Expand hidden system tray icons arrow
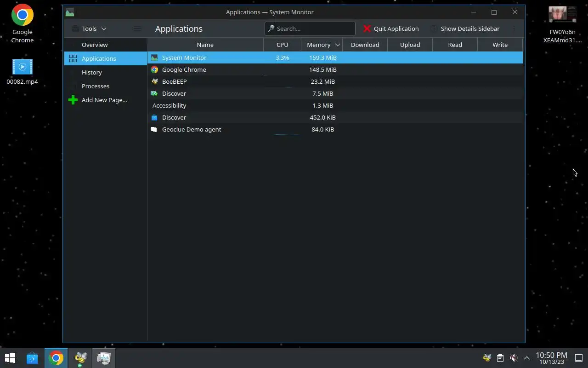The height and width of the screenshot is (368, 588). tap(527, 358)
